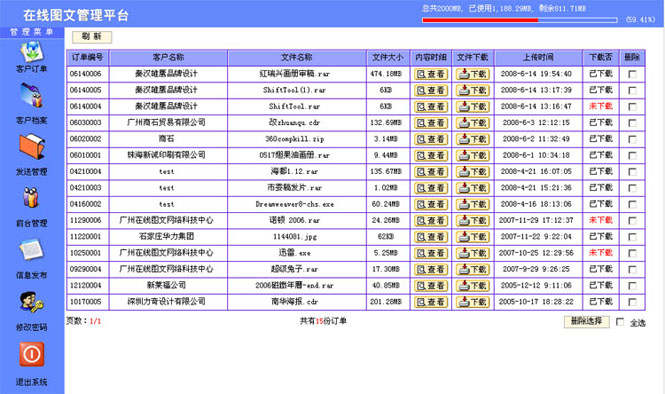View contents of order 11220001
Image resolution: width=665 pixels, height=394 pixels.
click(431, 237)
